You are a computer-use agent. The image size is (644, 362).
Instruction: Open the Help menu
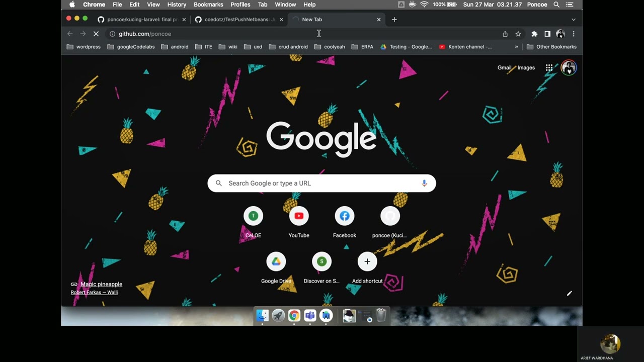pos(309,5)
